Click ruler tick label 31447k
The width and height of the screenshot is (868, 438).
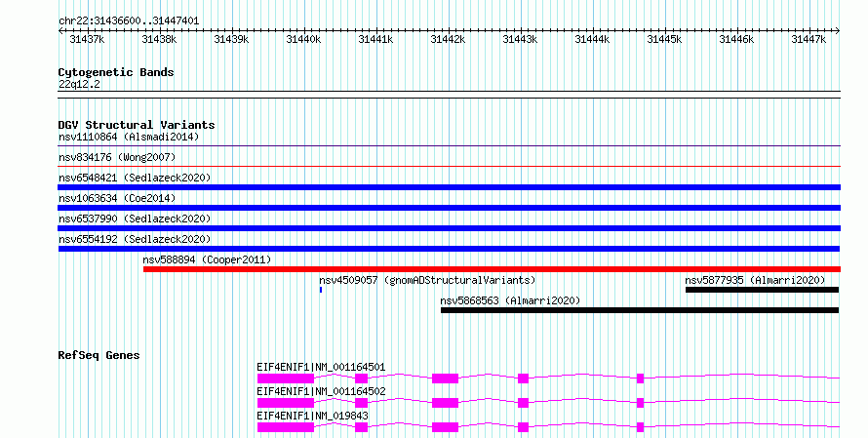(809, 40)
